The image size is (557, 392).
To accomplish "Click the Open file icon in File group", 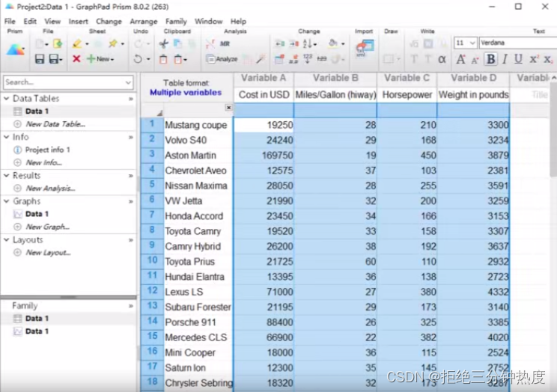I will click(x=57, y=43).
